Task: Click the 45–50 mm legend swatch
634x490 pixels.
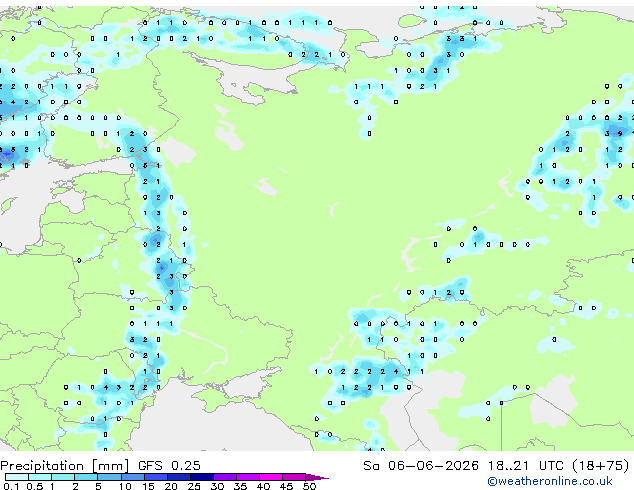Action: 294,477
